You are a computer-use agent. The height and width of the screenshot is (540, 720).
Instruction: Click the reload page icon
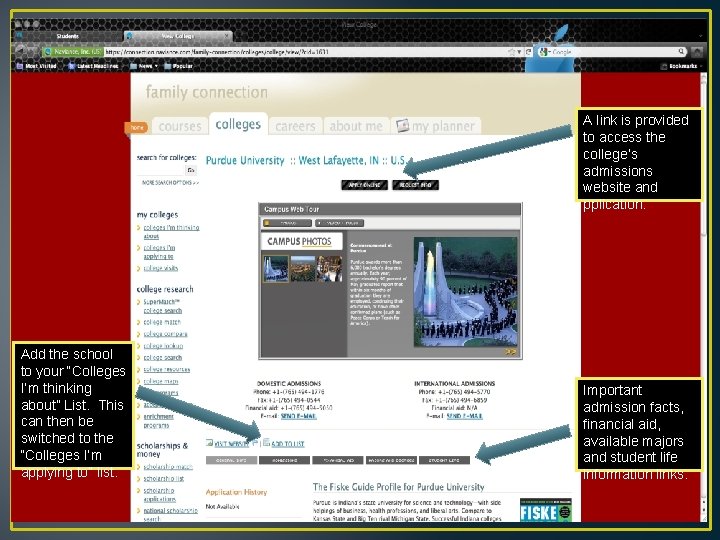point(529,52)
